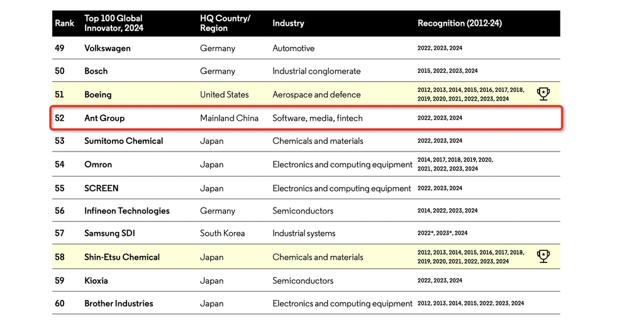Click the Bosch company name

[96, 71]
